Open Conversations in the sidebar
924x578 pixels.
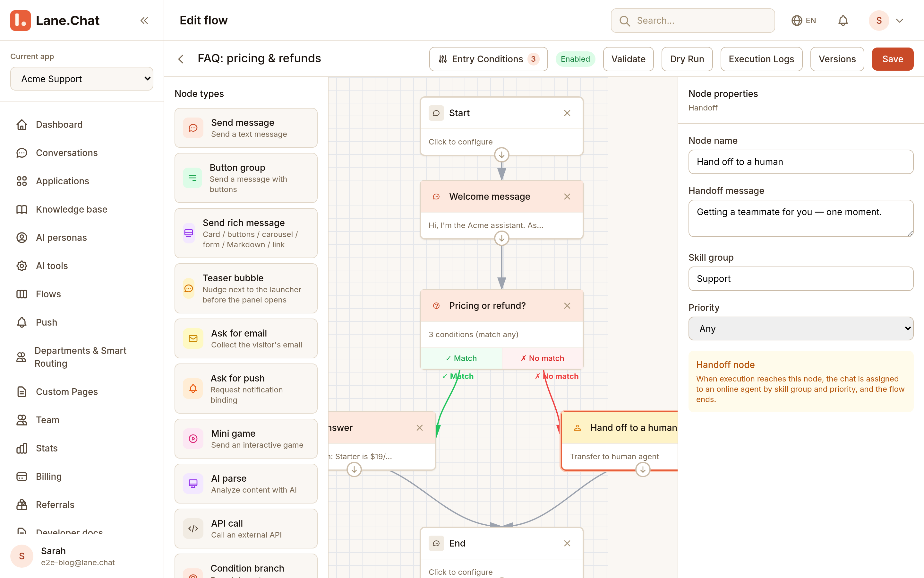(82, 153)
